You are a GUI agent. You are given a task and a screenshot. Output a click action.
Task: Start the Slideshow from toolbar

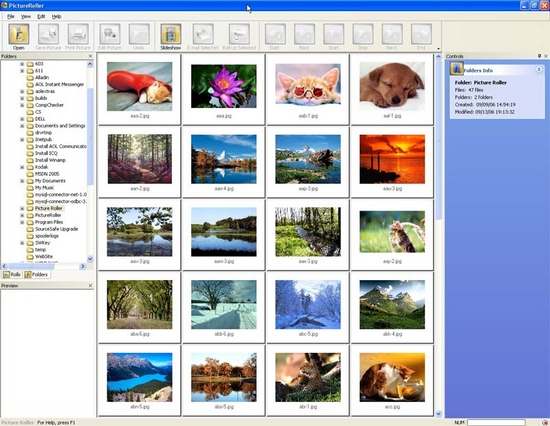coord(170,34)
